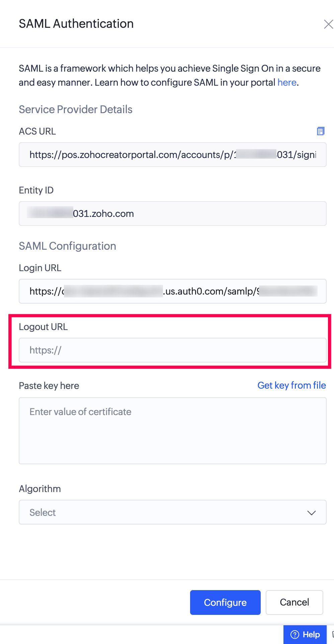Click the 'Algorithm' field label

tap(40, 489)
